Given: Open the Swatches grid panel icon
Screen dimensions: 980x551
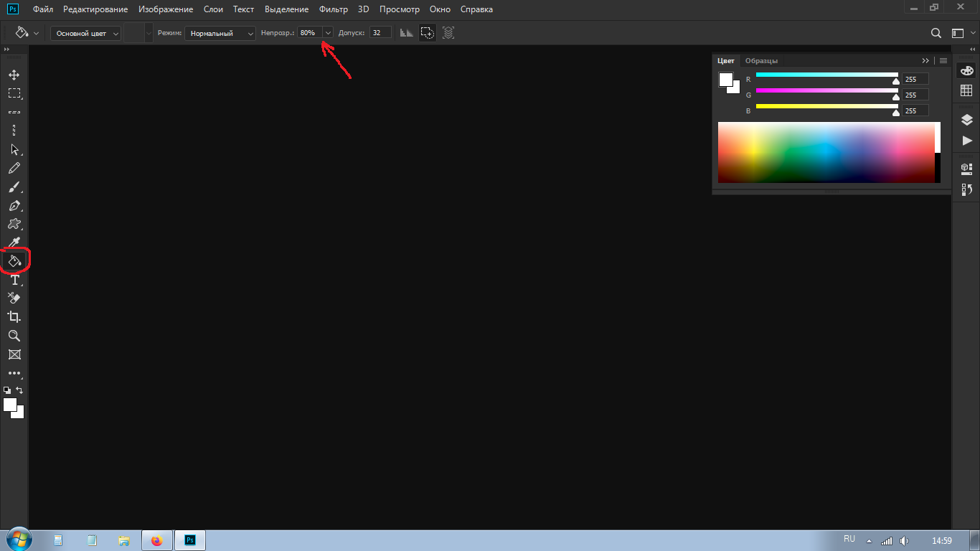Looking at the screenshot, I should pos(966,90).
